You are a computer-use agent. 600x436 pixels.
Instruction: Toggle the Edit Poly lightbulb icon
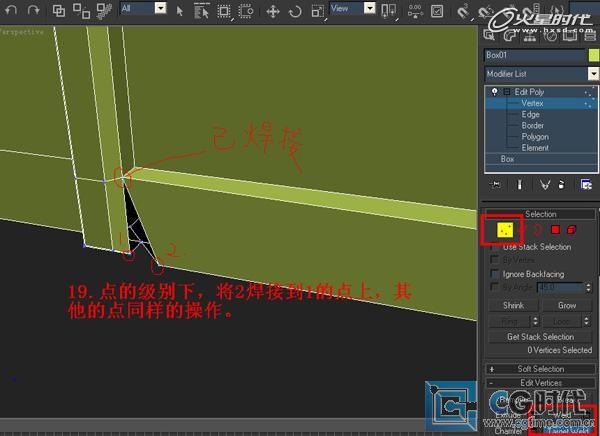[495, 92]
